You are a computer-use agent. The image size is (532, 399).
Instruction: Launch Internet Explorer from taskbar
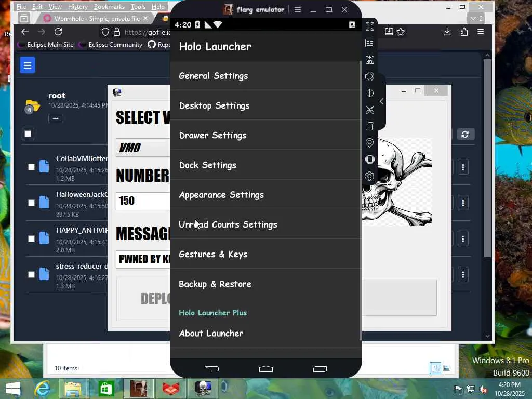pyautogui.click(x=43, y=389)
